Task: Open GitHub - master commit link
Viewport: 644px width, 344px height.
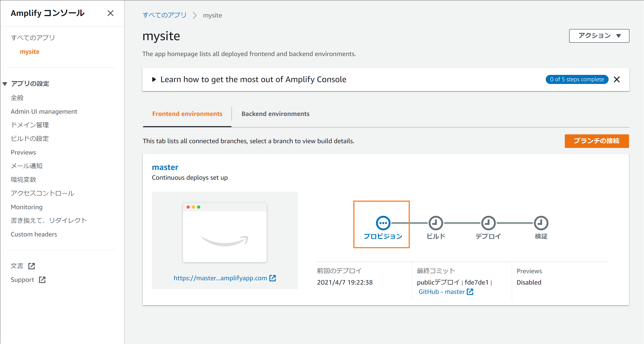Action: click(442, 292)
